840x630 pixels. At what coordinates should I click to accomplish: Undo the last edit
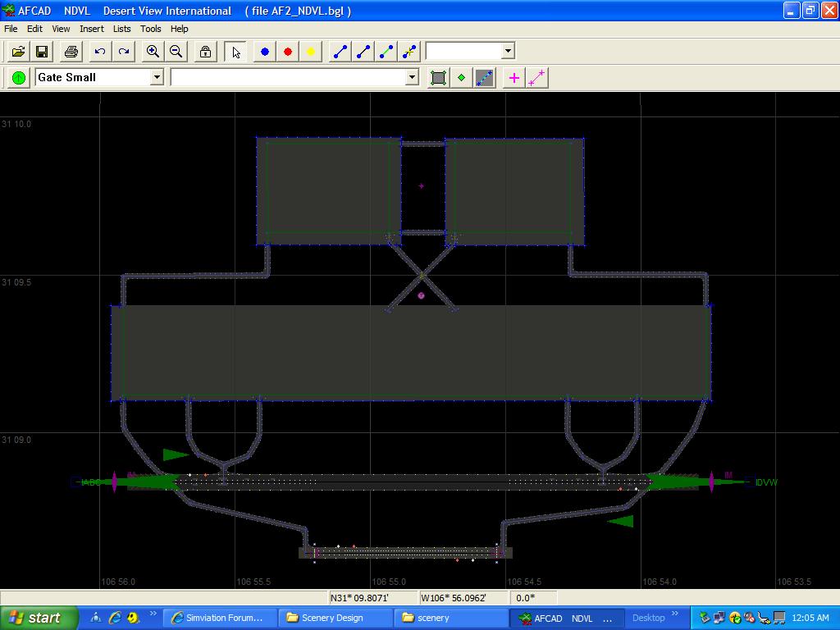(x=100, y=52)
